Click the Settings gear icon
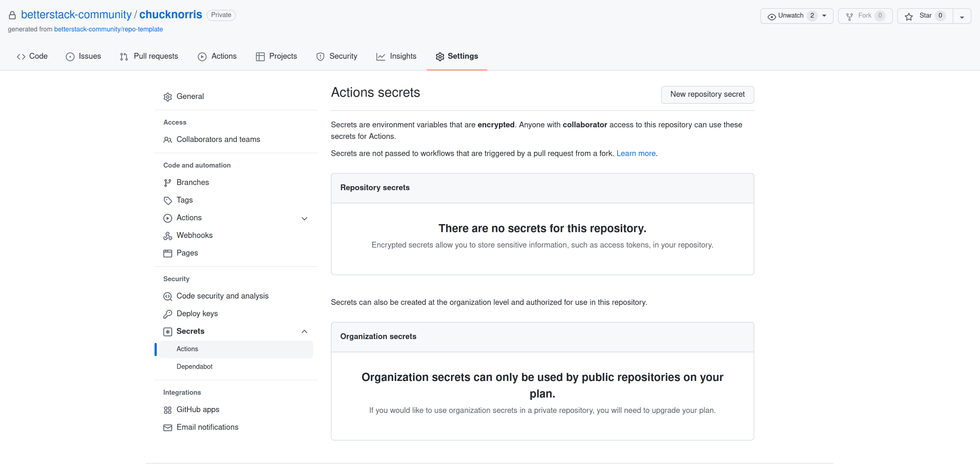This screenshot has width=980, height=468. (440, 56)
